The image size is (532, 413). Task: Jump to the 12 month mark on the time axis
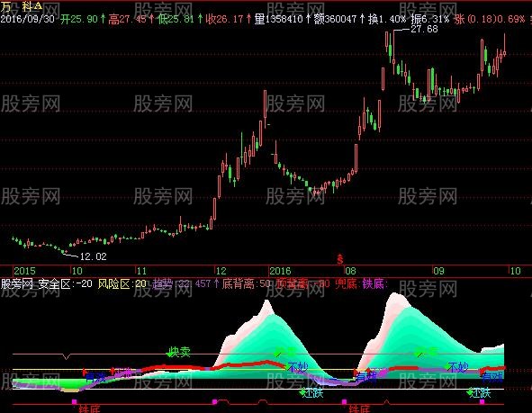point(221,271)
